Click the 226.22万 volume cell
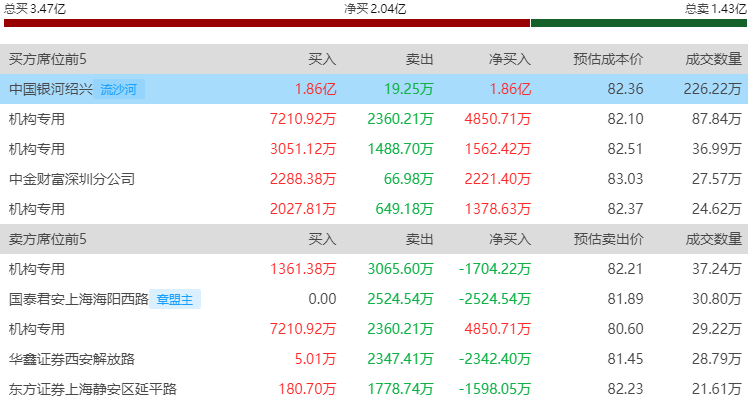The width and height of the screenshot is (750, 401). pyautogui.click(x=712, y=89)
